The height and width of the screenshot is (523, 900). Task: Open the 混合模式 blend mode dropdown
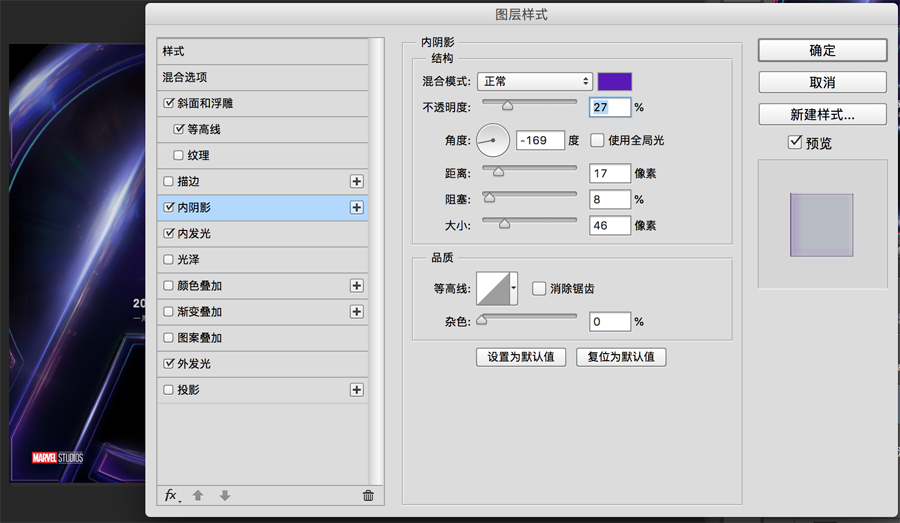(x=535, y=81)
